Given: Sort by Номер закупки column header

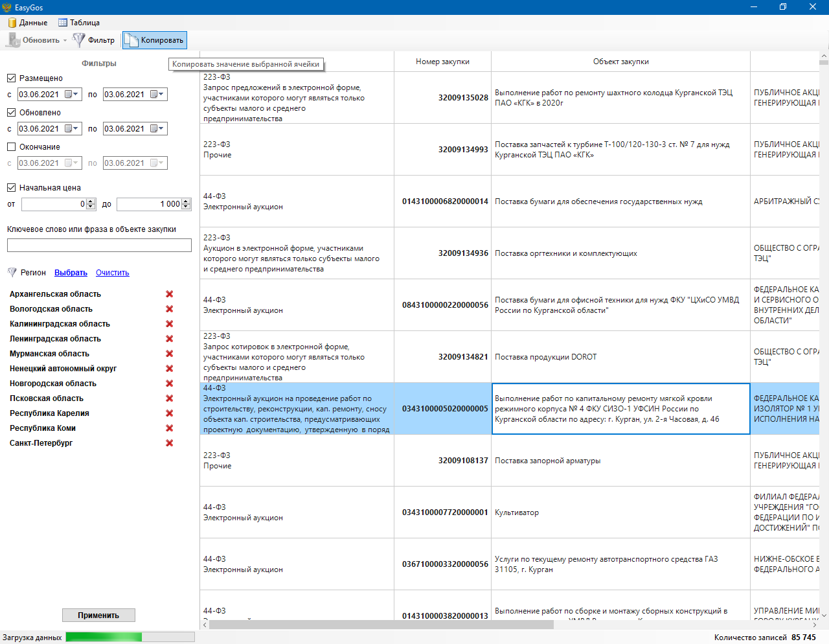Looking at the screenshot, I should point(442,62).
